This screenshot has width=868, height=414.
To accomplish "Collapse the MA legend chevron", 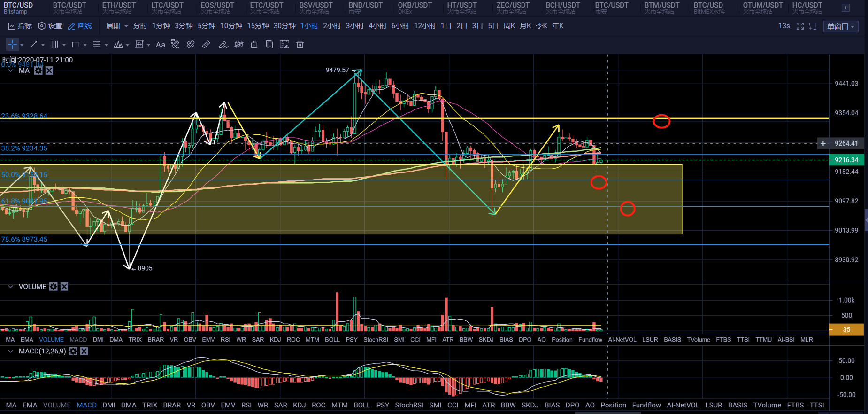I will [10, 70].
